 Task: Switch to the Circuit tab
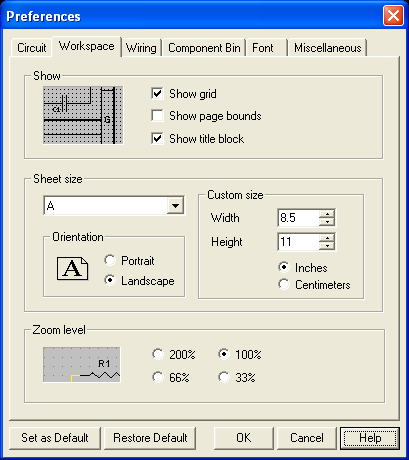32,48
